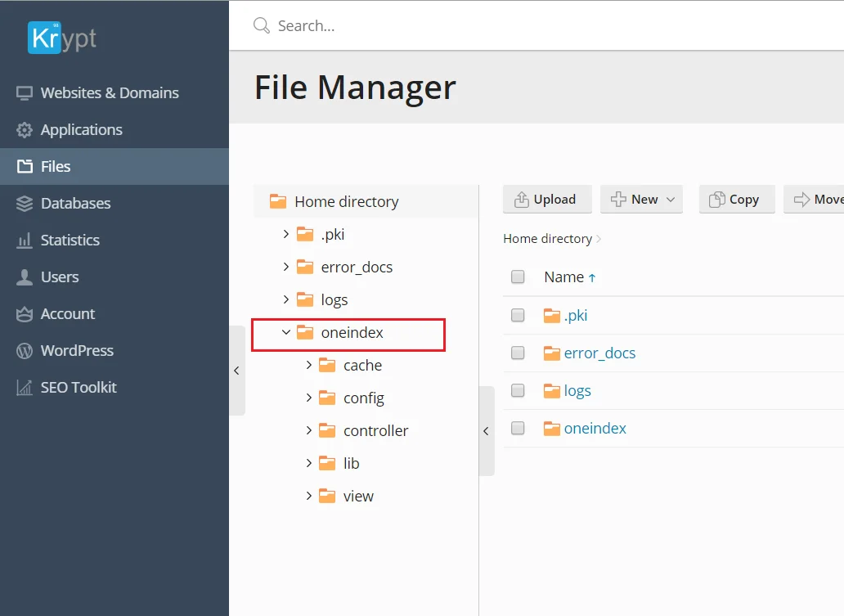
Task: Open the error_docs folder link
Action: (x=599, y=353)
